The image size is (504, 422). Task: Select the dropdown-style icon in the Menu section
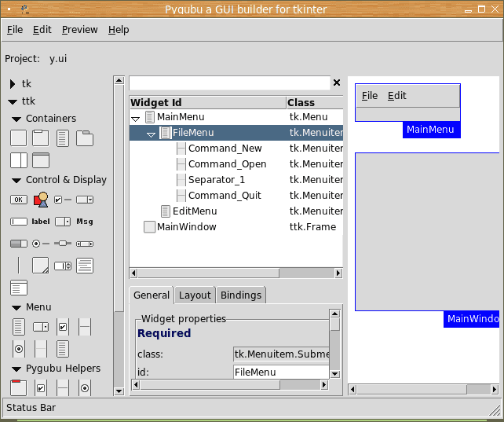[41, 327]
